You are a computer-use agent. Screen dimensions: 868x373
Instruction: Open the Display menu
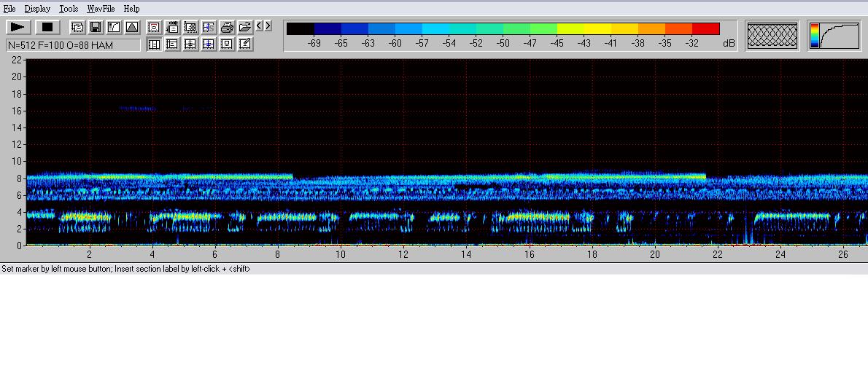[37, 9]
